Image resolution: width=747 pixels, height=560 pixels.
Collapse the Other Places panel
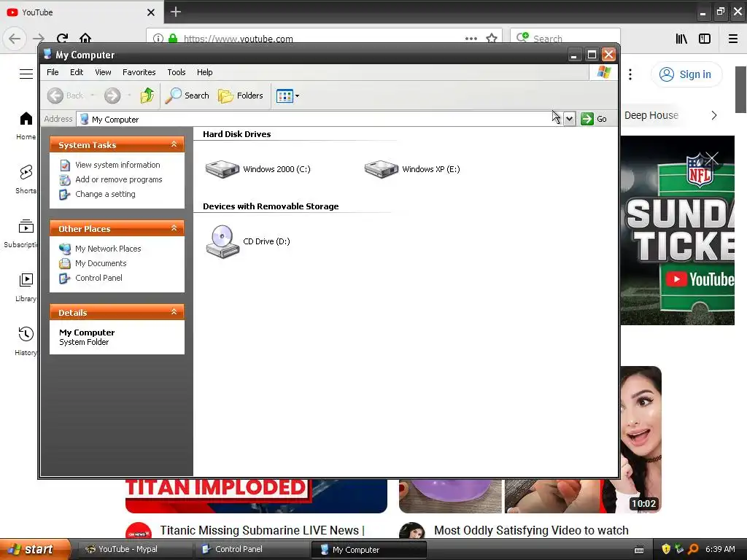pos(174,228)
